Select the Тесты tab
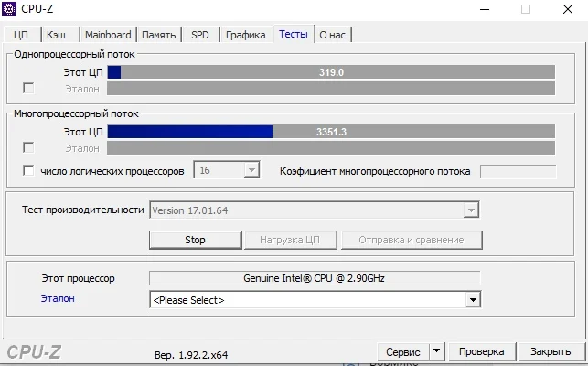Viewport: 588px width, 366px height. [294, 34]
